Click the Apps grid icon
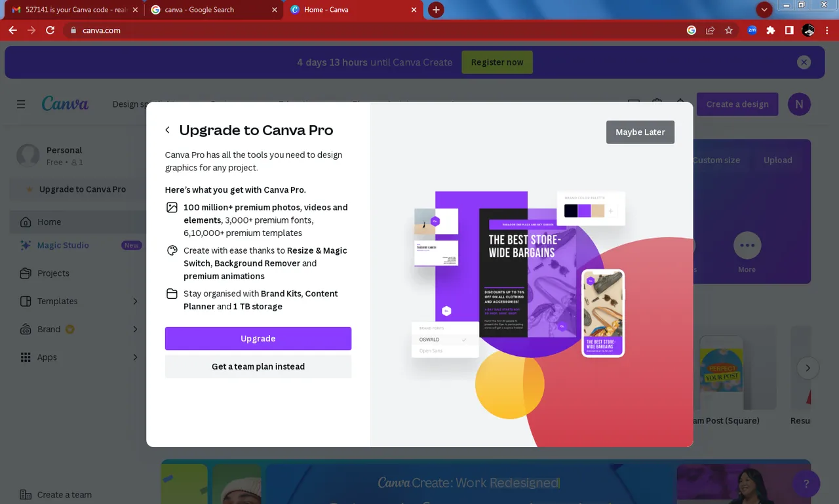Viewport: 839px width, 504px height. (x=26, y=358)
